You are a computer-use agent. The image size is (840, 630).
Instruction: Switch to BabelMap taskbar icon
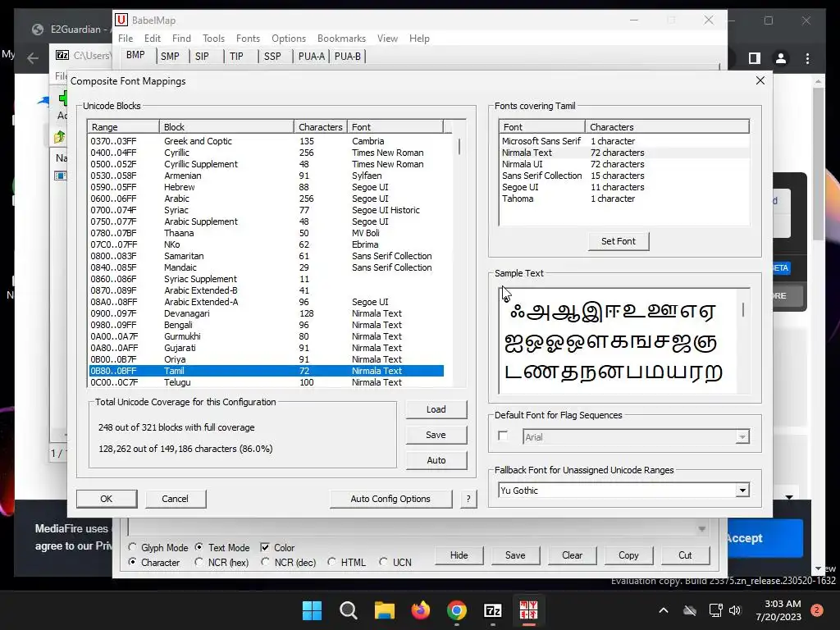[528, 610]
